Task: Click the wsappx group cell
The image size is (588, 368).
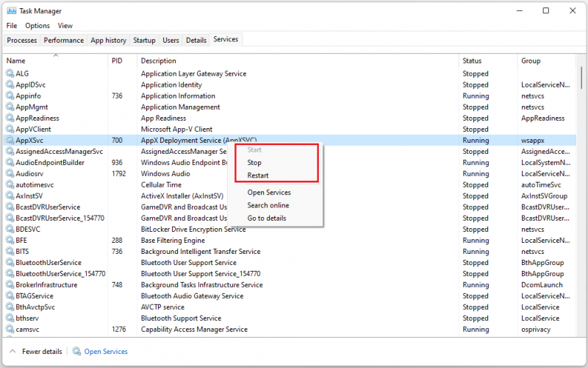Action: (x=532, y=140)
